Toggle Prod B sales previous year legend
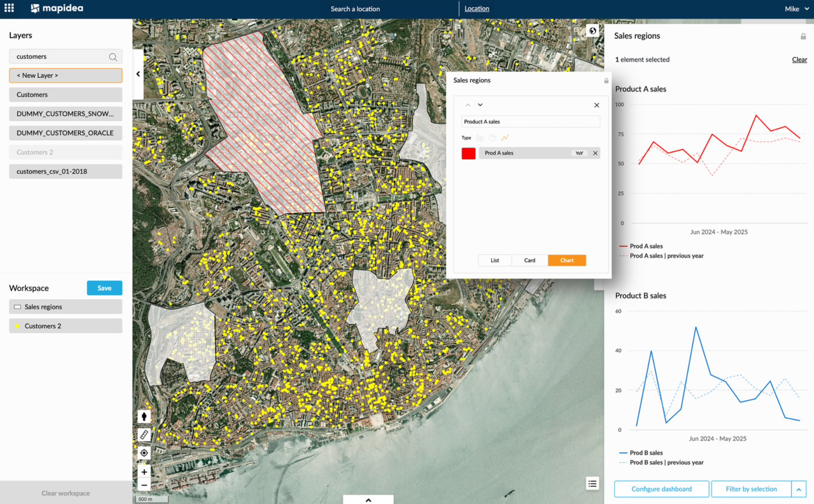 pos(661,463)
